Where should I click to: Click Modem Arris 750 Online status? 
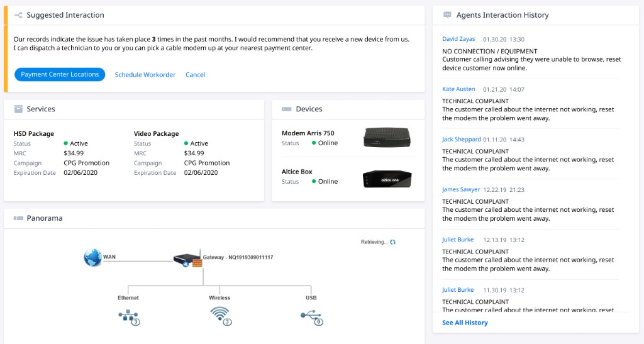tap(325, 143)
